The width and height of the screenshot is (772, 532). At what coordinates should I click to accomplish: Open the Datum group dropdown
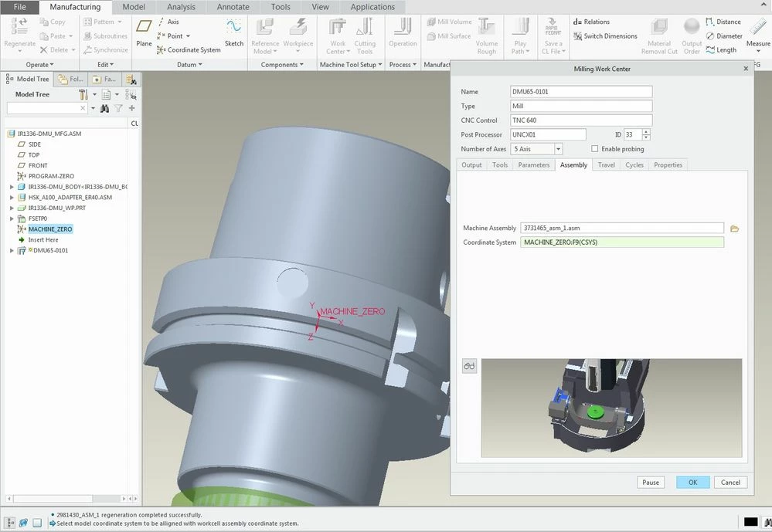(189, 64)
